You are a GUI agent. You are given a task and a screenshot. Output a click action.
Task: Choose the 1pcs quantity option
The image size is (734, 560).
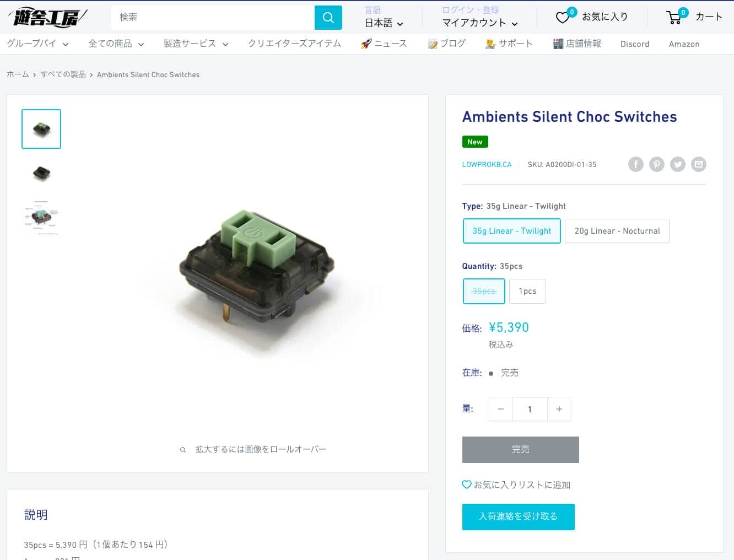coord(527,291)
